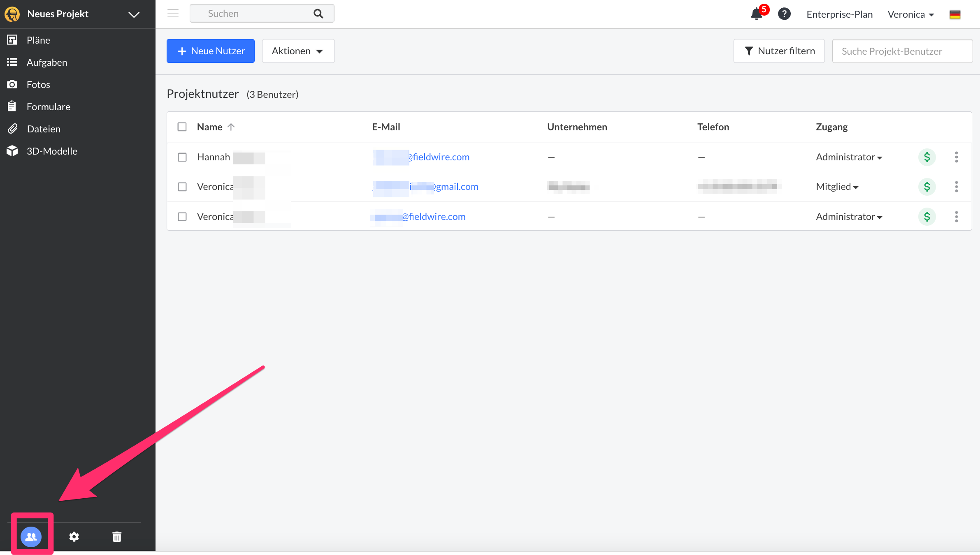This screenshot has height=555, width=980.
Task: Toggle the hamburger menu icon
Action: [173, 14]
